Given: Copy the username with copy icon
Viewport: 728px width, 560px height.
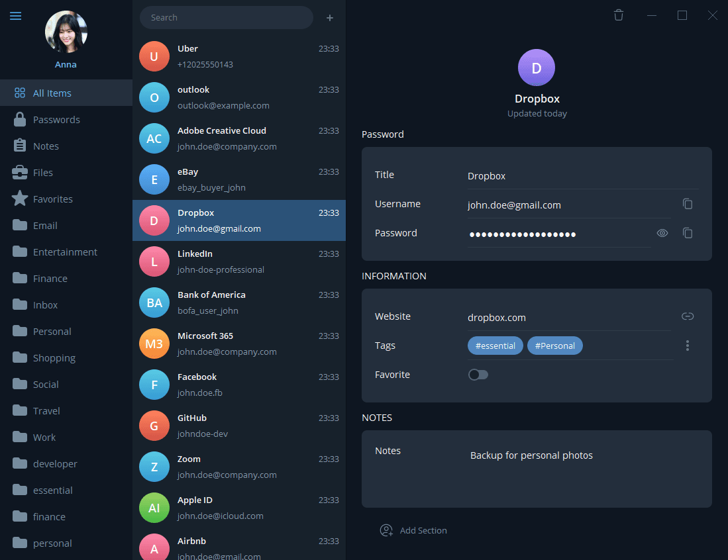Looking at the screenshot, I should tap(688, 204).
